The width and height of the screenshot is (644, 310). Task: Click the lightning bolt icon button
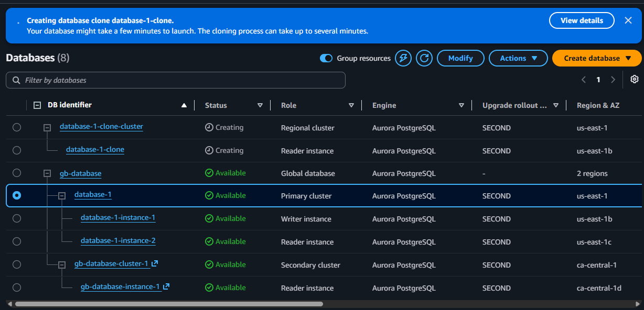click(x=403, y=58)
